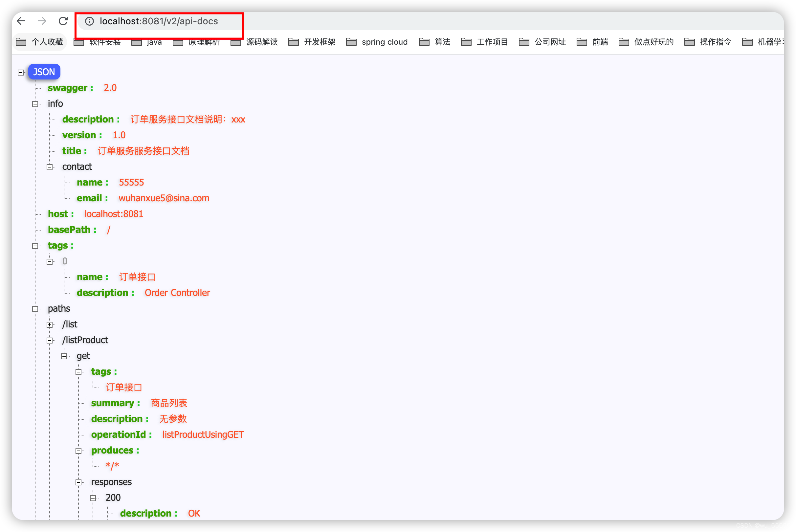Collapse the contact node
This screenshot has height=532, width=796.
[x=50, y=166]
